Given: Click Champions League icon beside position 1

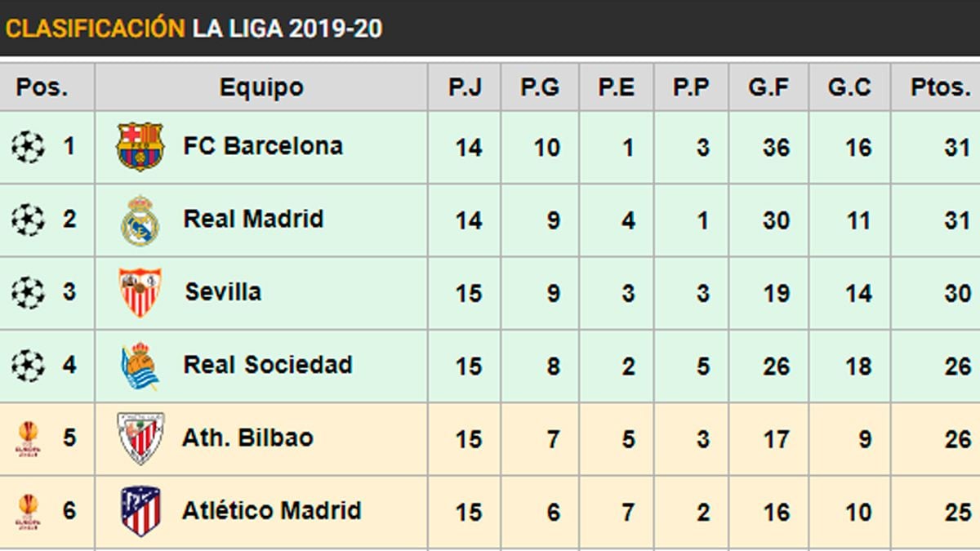Looking at the screenshot, I should [x=28, y=147].
